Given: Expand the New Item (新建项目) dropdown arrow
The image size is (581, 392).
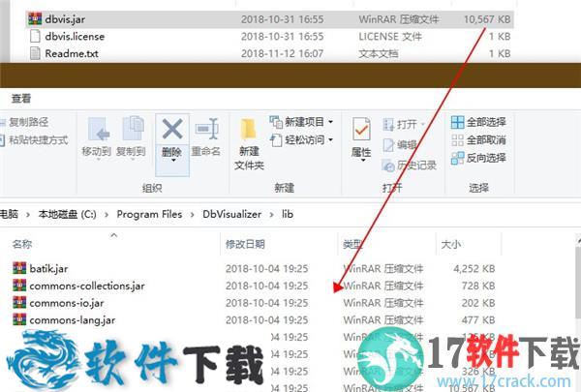Looking at the screenshot, I should 330,122.
